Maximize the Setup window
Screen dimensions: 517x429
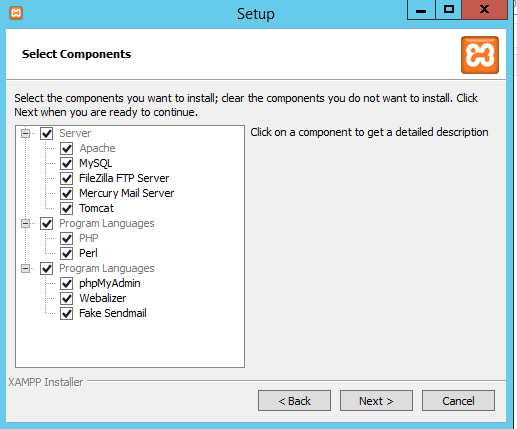point(449,10)
